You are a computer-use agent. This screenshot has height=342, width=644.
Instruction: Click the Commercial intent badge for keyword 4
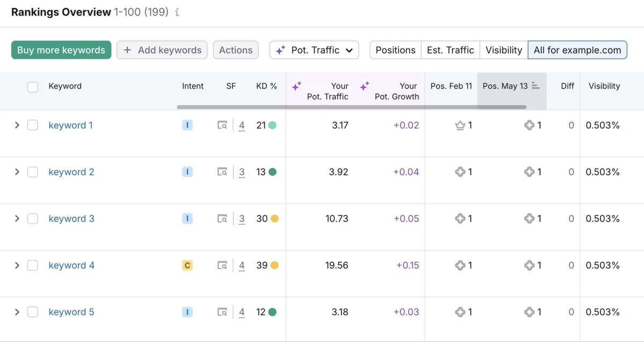(x=187, y=265)
